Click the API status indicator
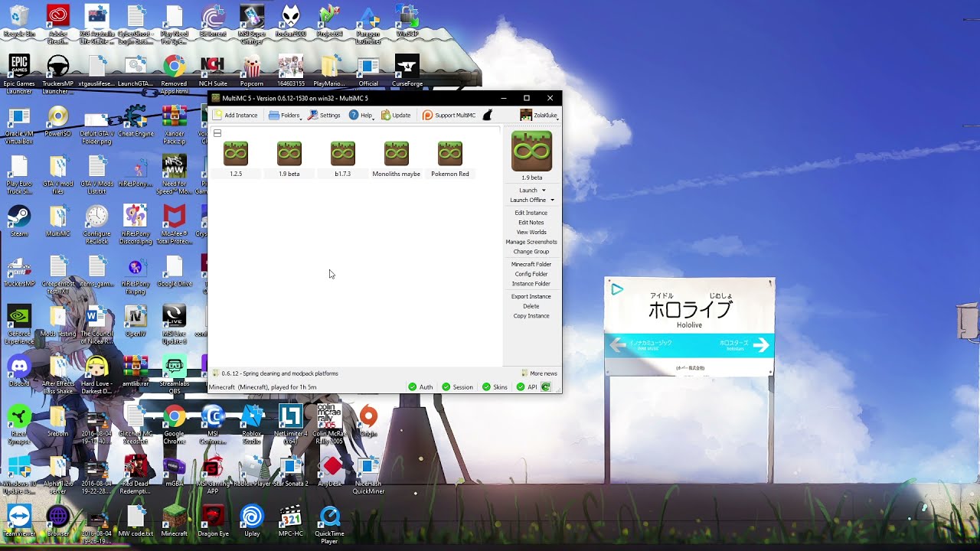 [x=526, y=387]
